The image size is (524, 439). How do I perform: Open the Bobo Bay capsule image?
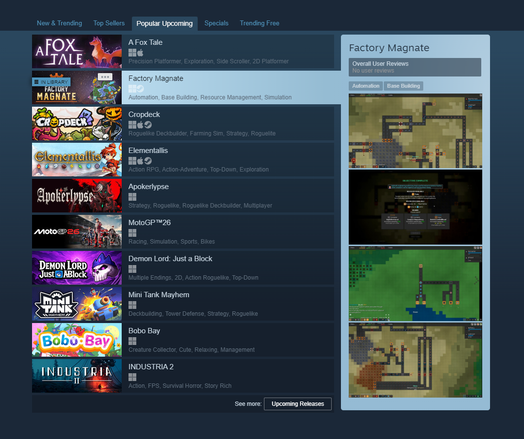tap(77, 340)
